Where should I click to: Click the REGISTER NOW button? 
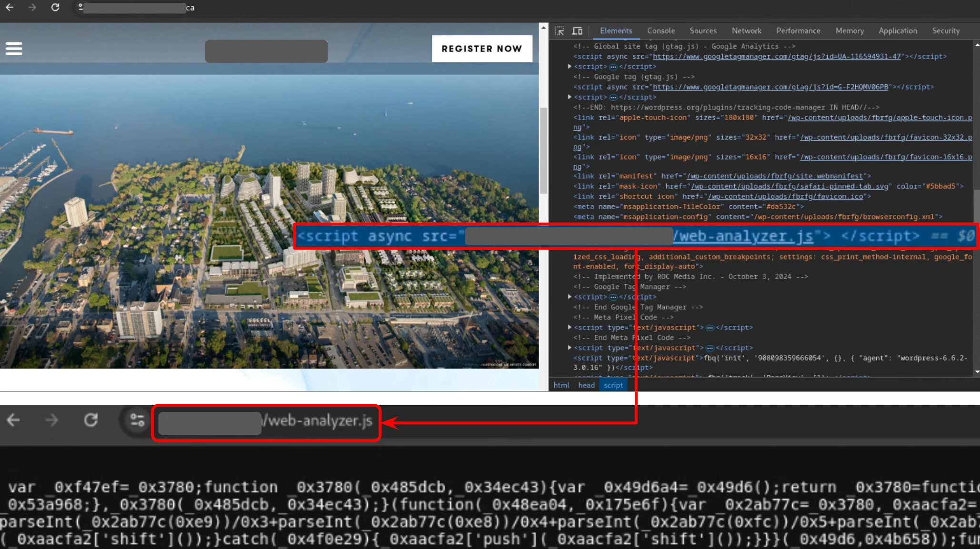point(482,49)
